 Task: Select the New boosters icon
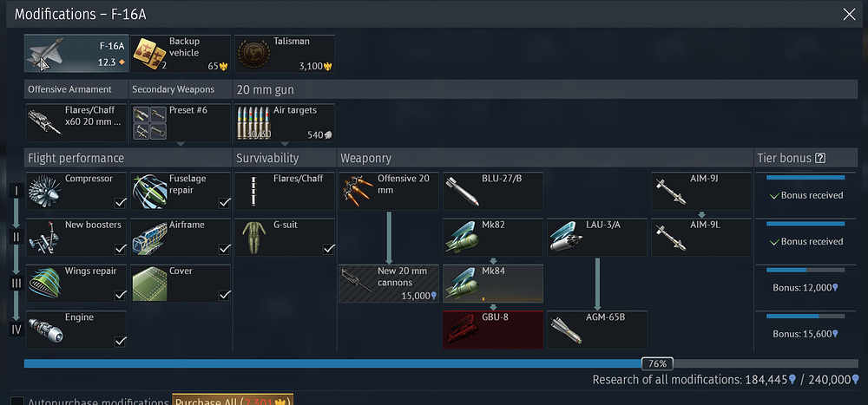pyautogui.click(x=44, y=237)
